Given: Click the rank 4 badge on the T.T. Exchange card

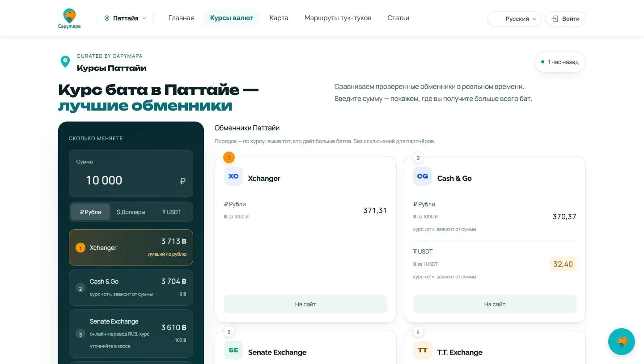Looking at the screenshot, I should pyautogui.click(x=418, y=332).
